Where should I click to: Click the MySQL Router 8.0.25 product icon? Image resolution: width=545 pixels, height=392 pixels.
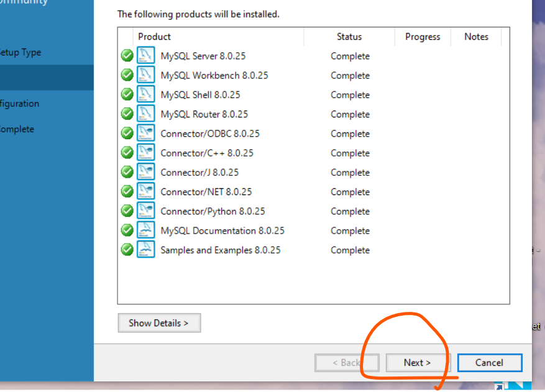click(x=145, y=114)
